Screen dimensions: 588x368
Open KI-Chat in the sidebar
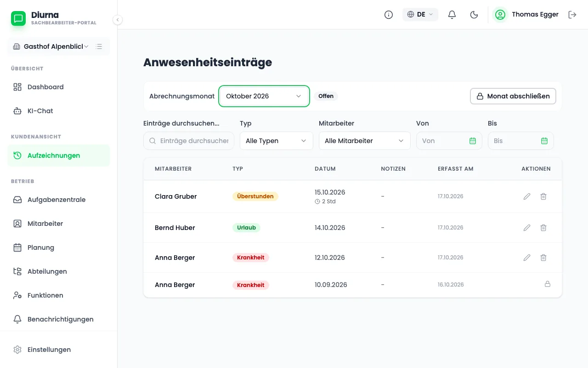(x=59, y=111)
